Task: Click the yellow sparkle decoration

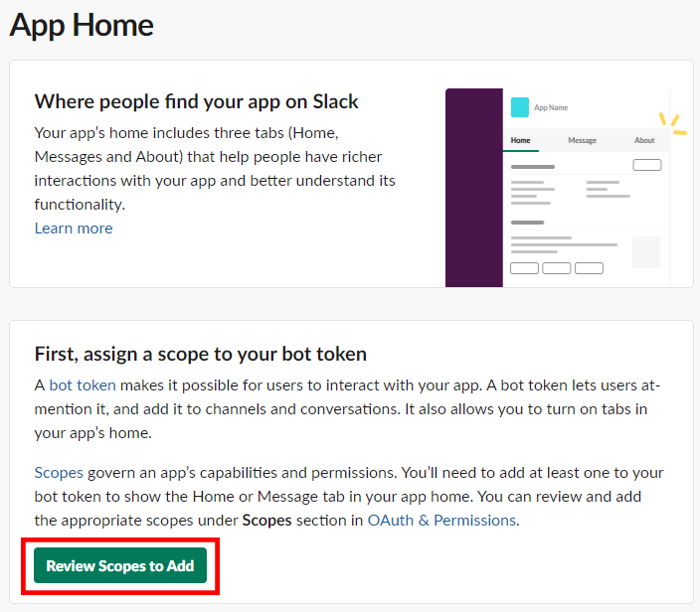Action: click(673, 122)
